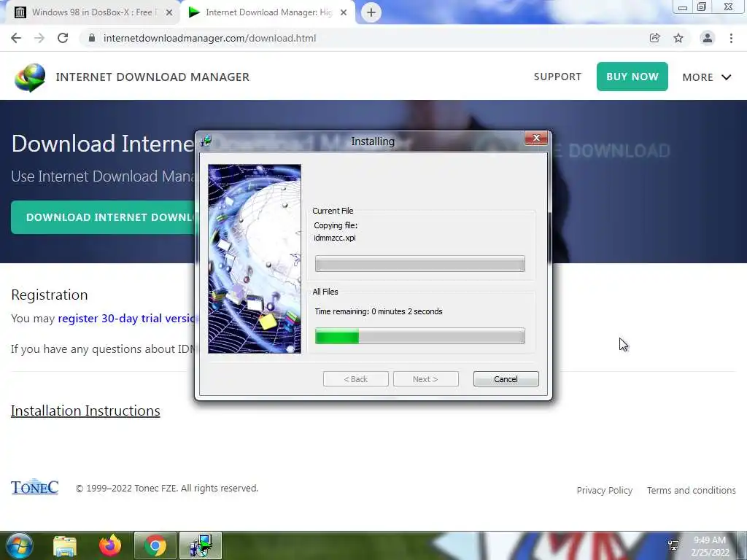The height and width of the screenshot is (560, 747).
Task: Open the Privacy Policy link
Action: [x=605, y=490]
